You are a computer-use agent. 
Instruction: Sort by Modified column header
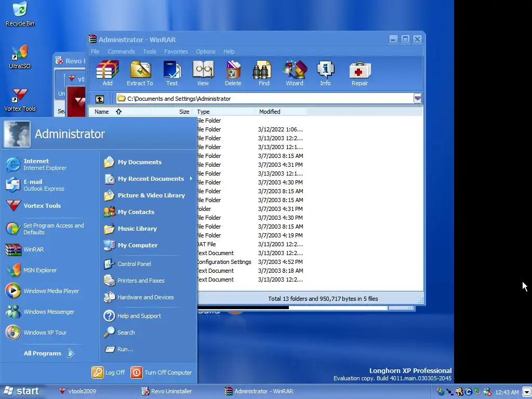[280, 112]
